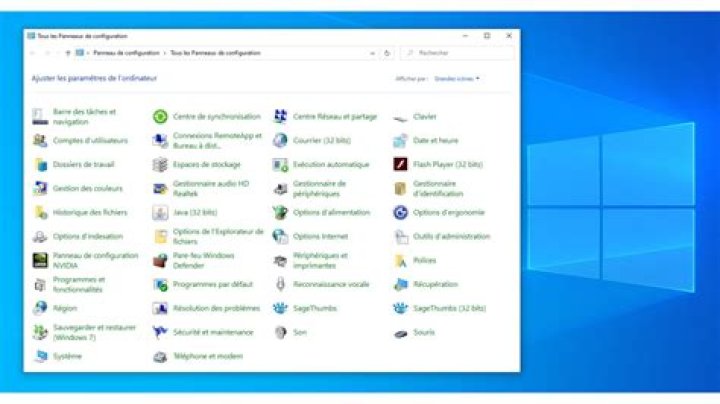The width and height of the screenshot is (720, 404).
Task: Open Gestionnaire audio HD Realtek icon
Action: (x=160, y=188)
